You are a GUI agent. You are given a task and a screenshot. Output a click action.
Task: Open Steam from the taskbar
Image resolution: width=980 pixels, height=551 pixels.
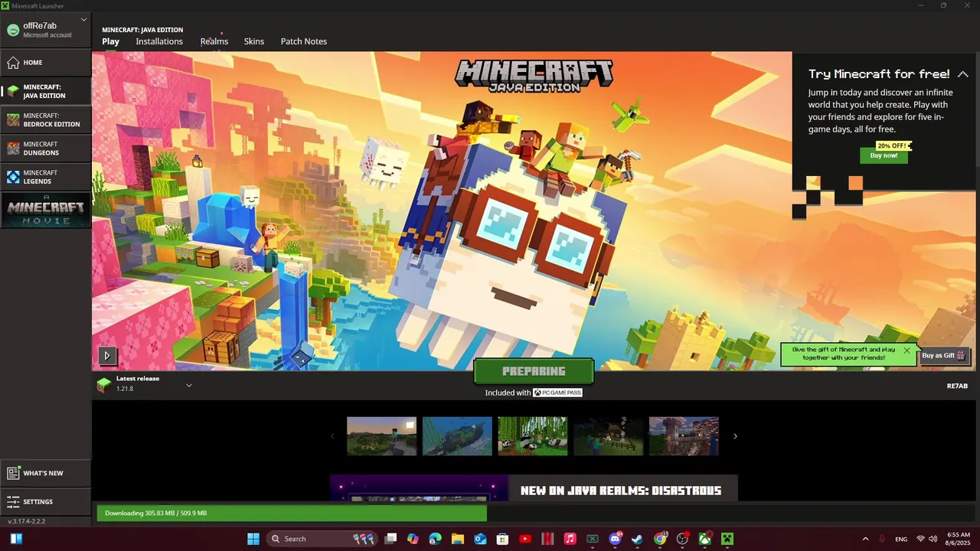(x=637, y=539)
